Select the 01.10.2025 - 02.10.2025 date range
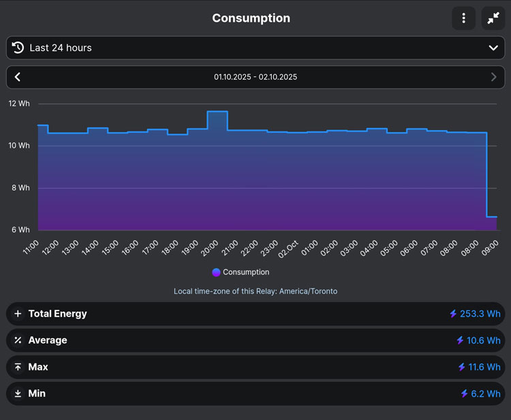511x420 pixels. tap(255, 77)
